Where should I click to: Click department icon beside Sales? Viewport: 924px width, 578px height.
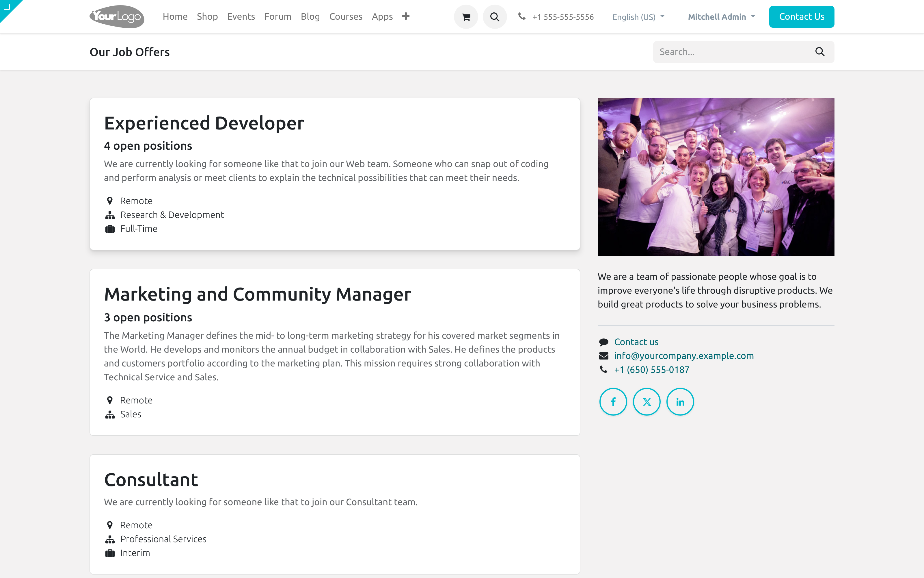tap(110, 415)
